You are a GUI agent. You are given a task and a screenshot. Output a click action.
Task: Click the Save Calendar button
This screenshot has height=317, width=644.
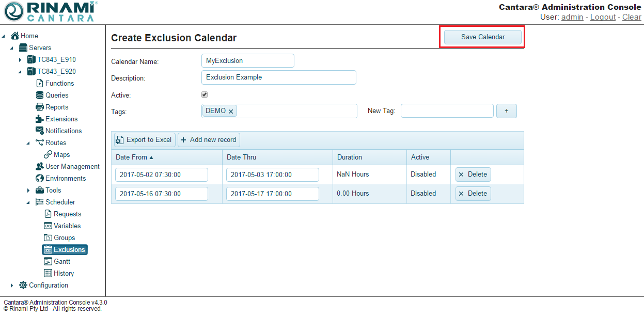(x=483, y=37)
